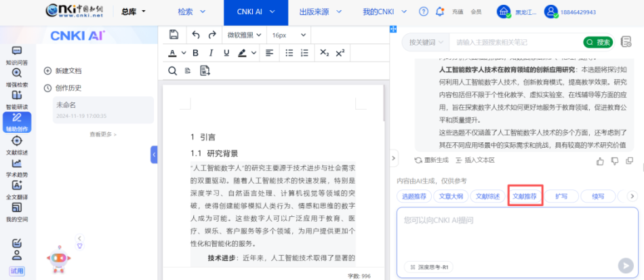The height and width of the screenshot is (280, 644).
Task: Click the save document icon
Action: 174,35
